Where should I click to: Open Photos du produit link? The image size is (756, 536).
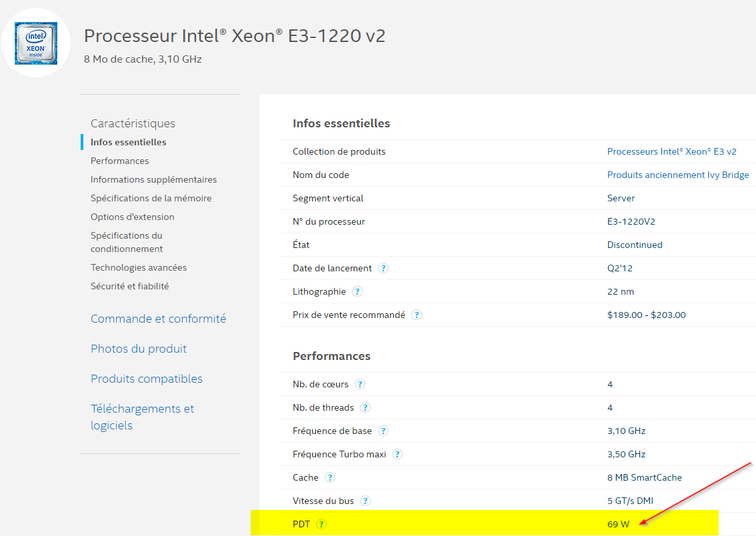139,349
